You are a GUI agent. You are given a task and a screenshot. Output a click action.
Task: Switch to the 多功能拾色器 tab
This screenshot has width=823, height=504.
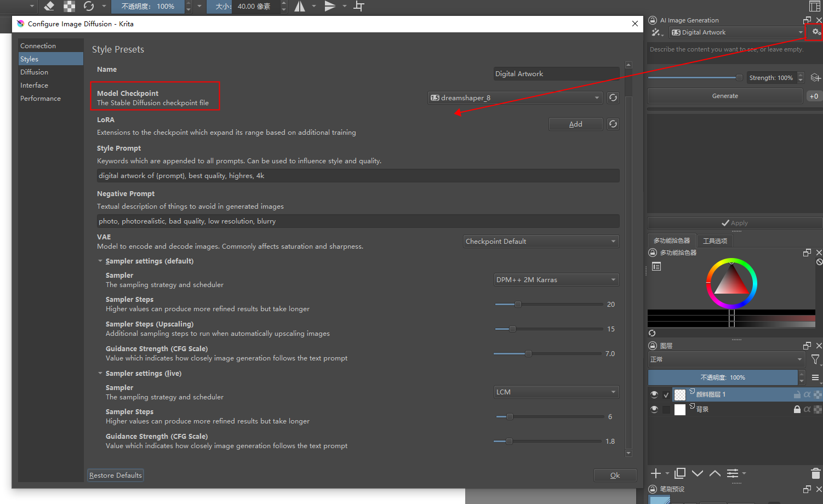click(x=672, y=240)
